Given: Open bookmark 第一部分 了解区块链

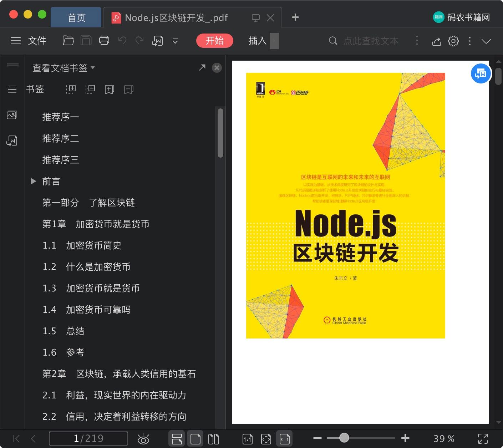Looking at the screenshot, I should [x=88, y=203].
